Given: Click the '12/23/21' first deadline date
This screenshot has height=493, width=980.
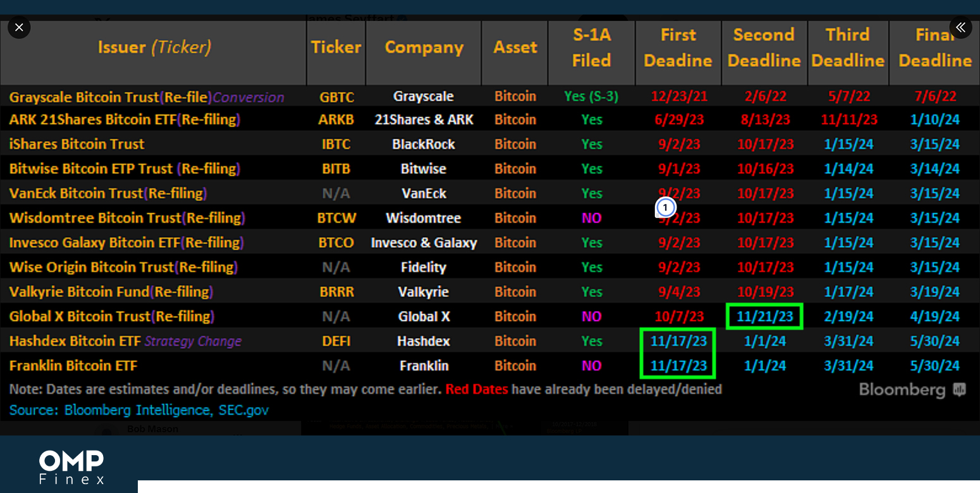Looking at the screenshot, I should pos(680,97).
